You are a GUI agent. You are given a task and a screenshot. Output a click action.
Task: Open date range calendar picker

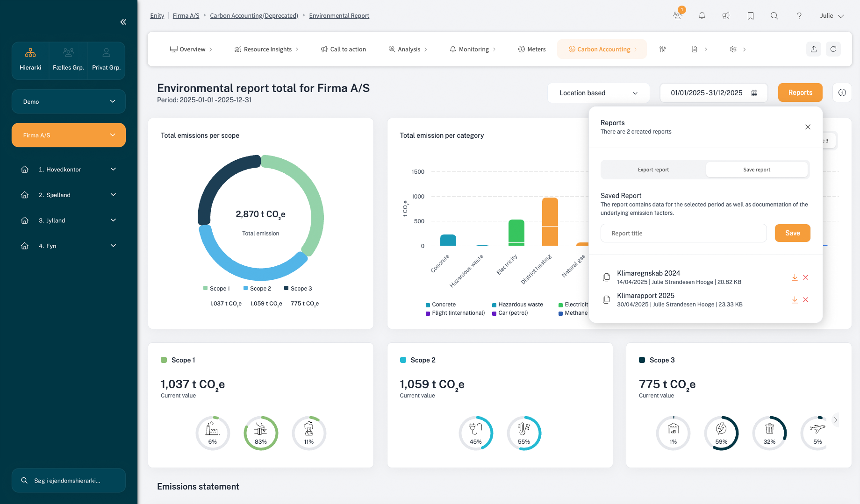click(714, 93)
